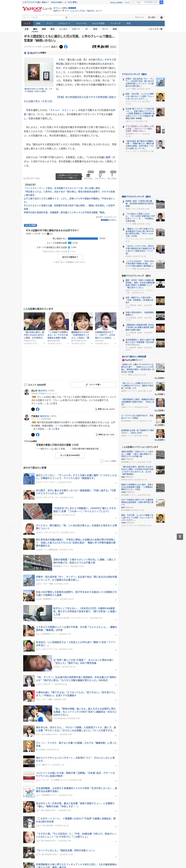Open the トピックス一覧 link
Image resolution: width=186 pixels, height=868 pixels.
click(x=155, y=29)
